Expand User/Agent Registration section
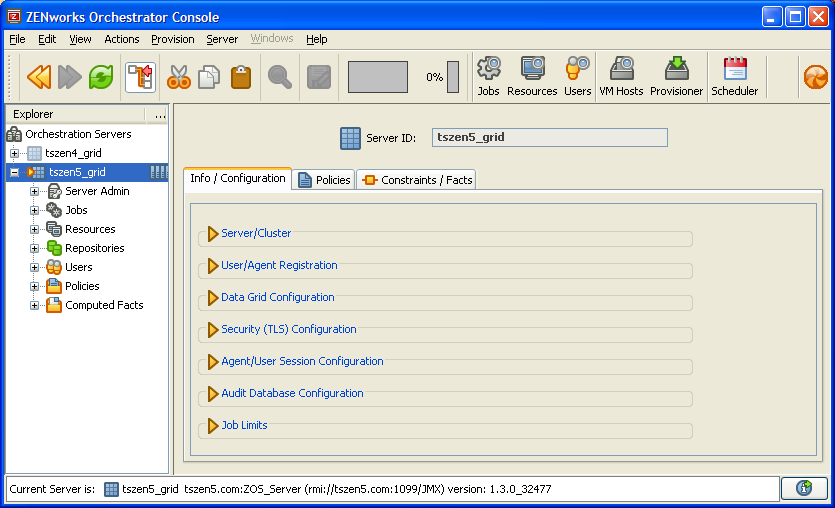 pos(213,266)
